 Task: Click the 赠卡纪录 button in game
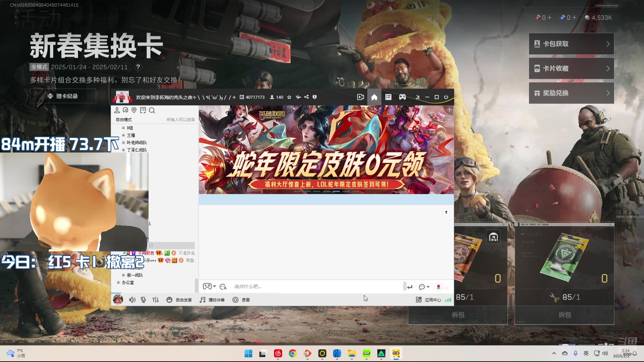[63, 96]
